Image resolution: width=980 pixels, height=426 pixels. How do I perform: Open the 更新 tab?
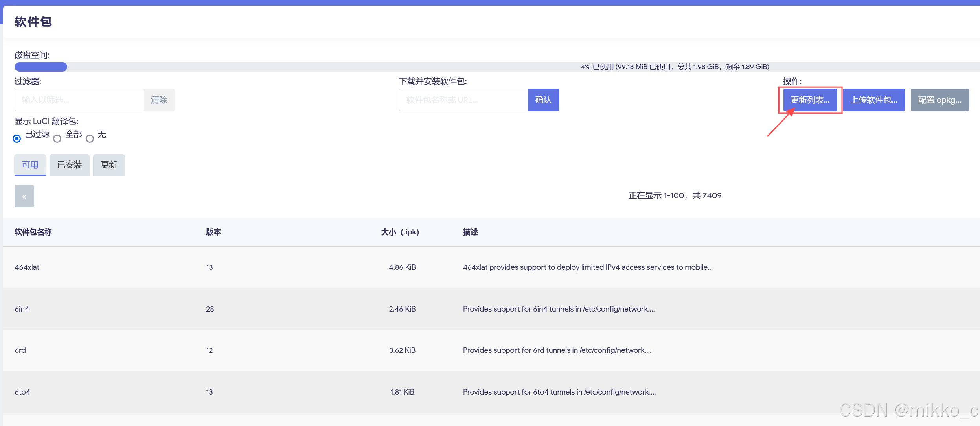coord(109,165)
